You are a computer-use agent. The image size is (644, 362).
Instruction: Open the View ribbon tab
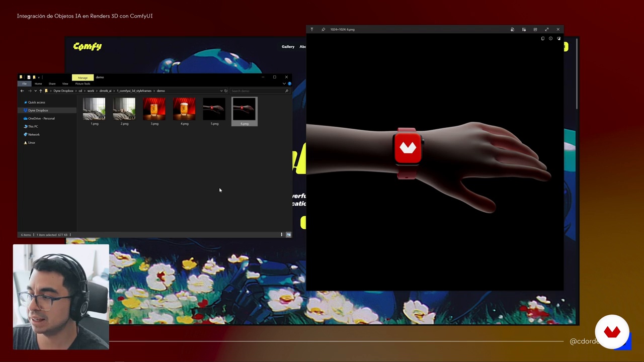[65, 83]
